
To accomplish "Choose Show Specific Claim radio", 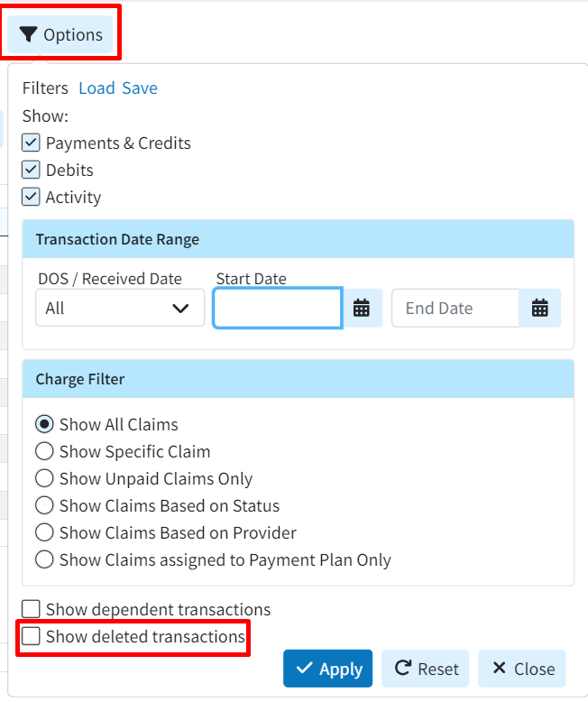I will tap(44, 451).
